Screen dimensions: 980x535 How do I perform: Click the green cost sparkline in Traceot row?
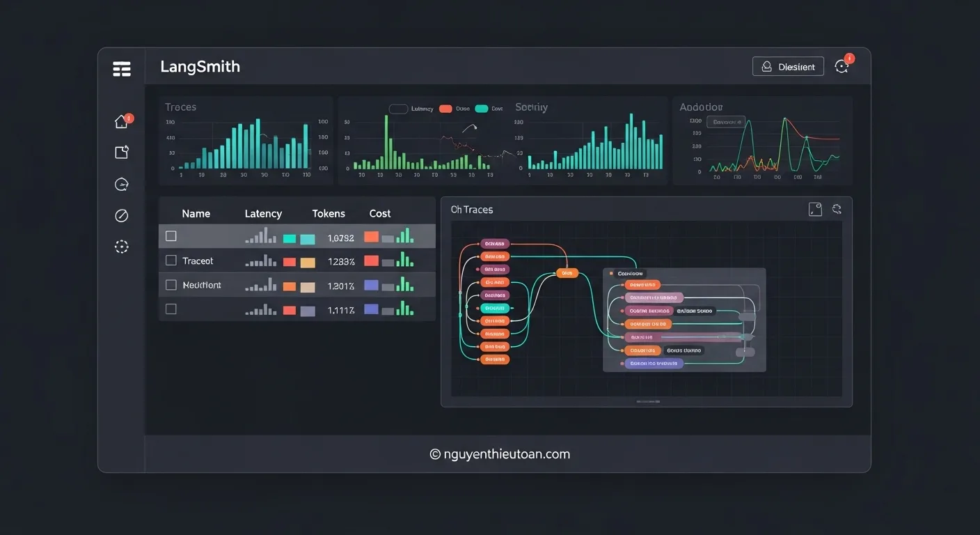click(x=405, y=260)
